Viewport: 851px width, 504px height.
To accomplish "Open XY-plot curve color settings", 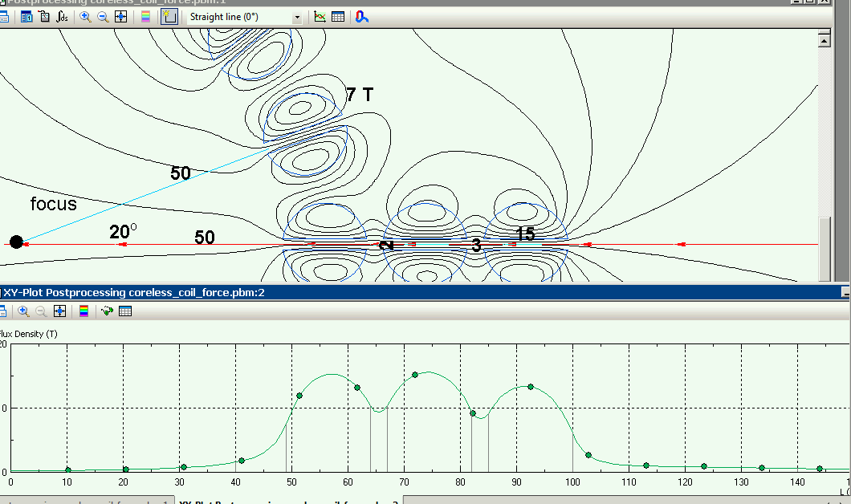I will [x=83, y=311].
